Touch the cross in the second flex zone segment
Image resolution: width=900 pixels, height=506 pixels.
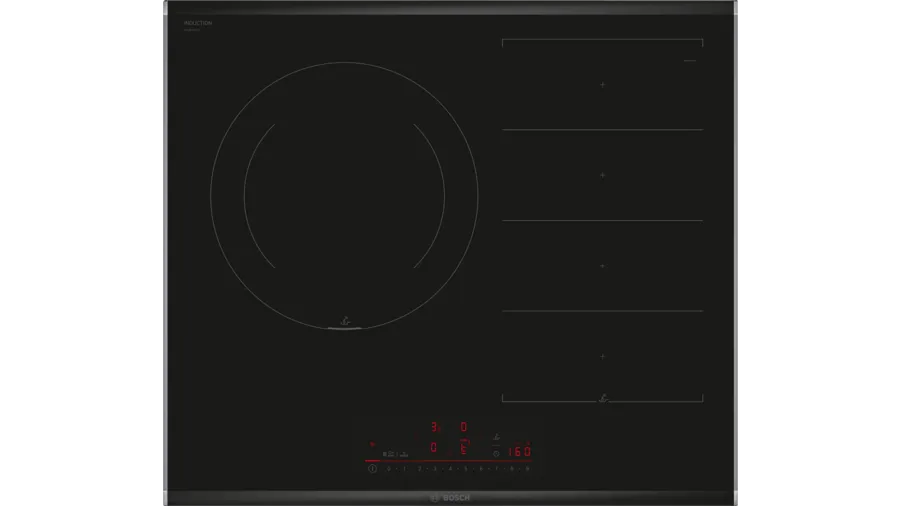pyautogui.click(x=603, y=175)
